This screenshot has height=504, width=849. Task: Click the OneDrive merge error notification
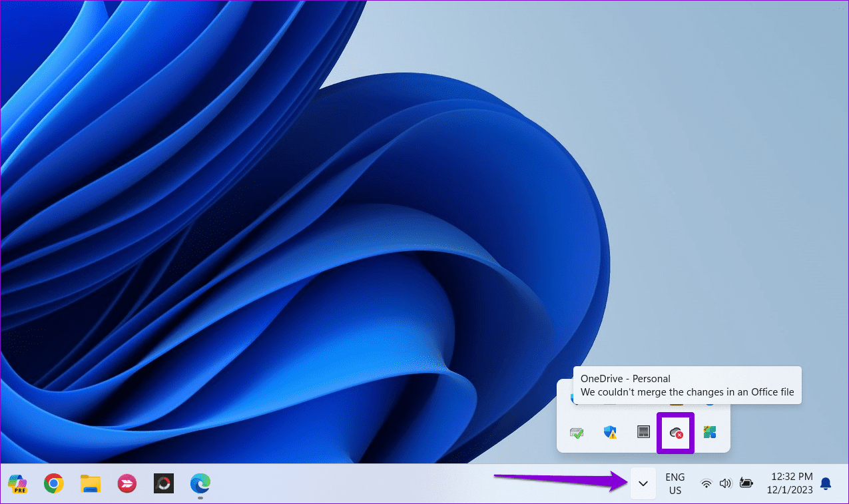tap(687, 385)
